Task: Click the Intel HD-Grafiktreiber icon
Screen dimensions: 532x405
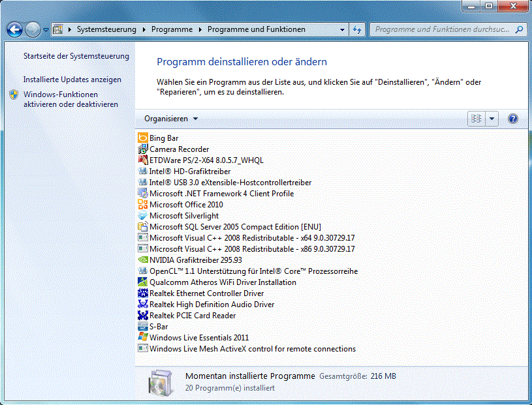Action: 143,171
